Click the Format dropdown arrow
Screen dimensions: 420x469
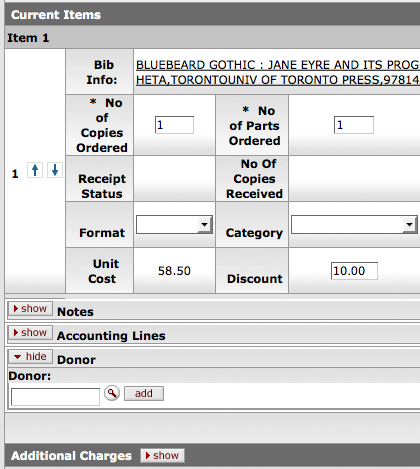(x=204, y=224)
